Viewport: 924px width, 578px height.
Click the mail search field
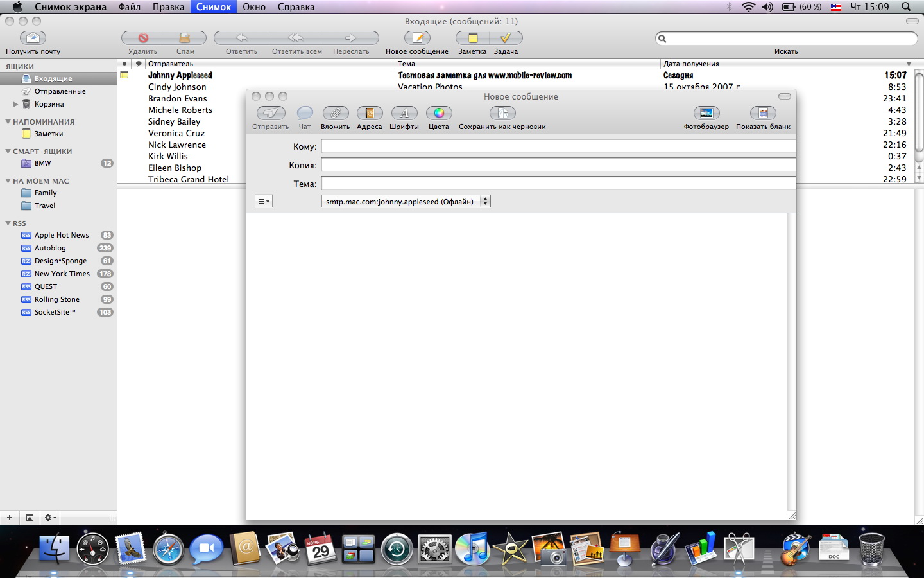pos(786,39)
